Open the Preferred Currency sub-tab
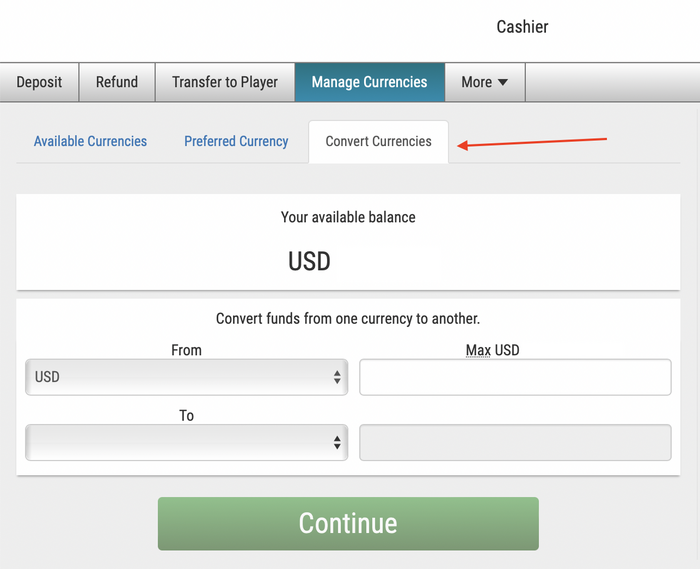This screenshot has height=569, width=700. pos(236,141)
